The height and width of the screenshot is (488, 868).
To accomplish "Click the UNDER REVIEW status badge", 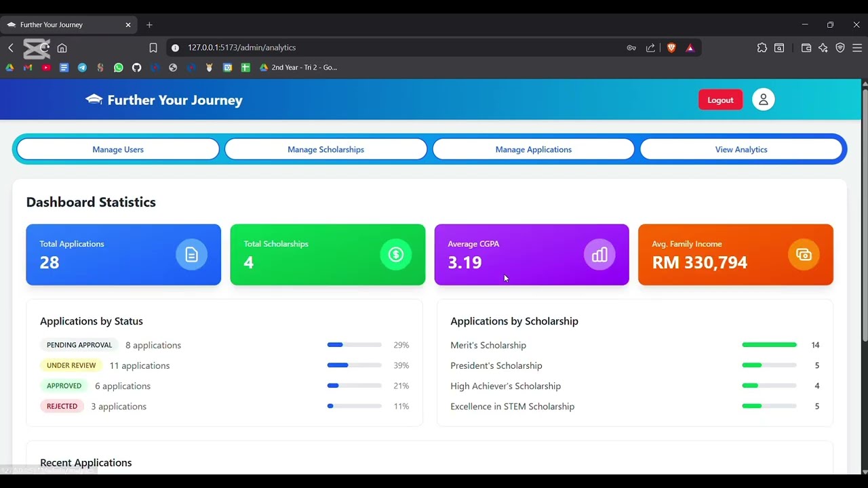I will 71,365.
